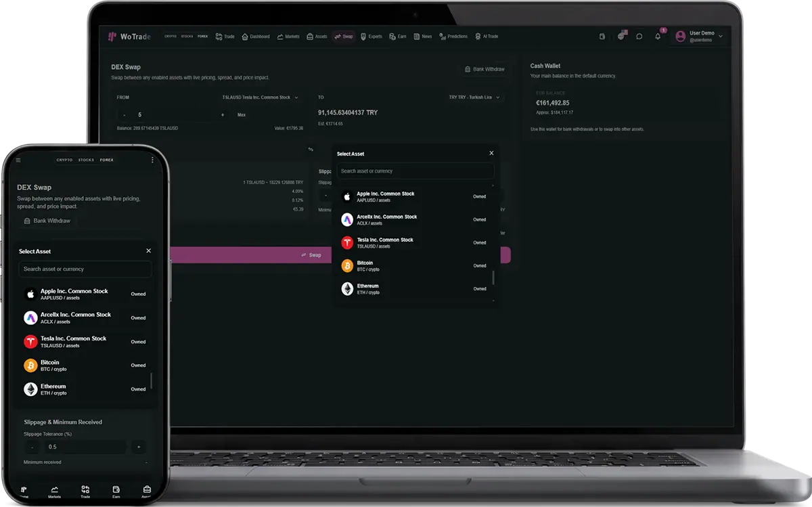Image resolution: width=812 pixels, height=507 pixels.
Task: Click the Ethereum logo icon in laptop list
Action: tap(347, 288)
